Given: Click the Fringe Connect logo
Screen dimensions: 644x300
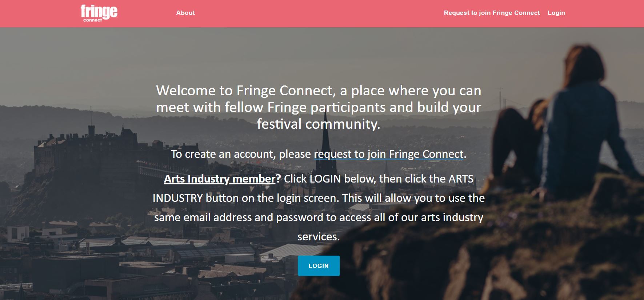Looking at the screenshot, I should click(x=99, y=12).
